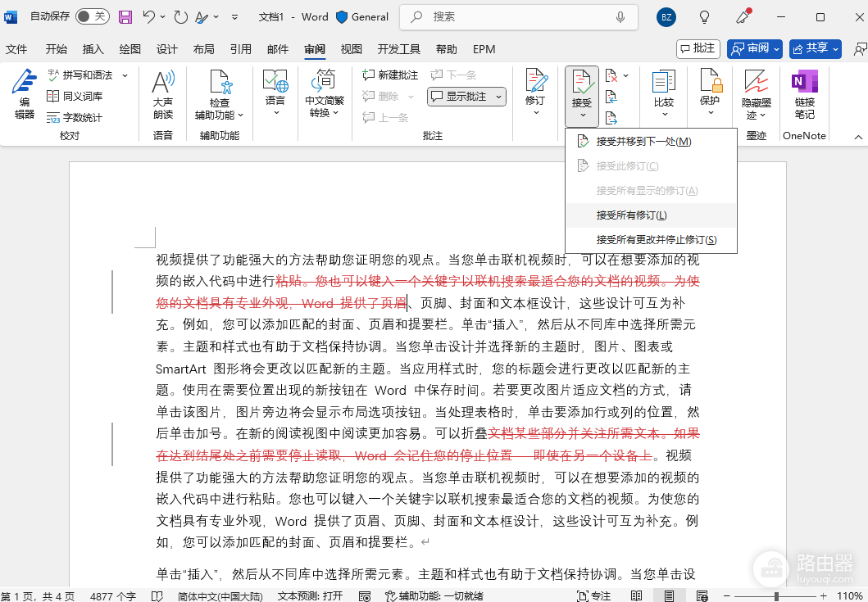The image size is (868, 602).
Task: Run Spelling and Grammar check
Action: [80, 75]
